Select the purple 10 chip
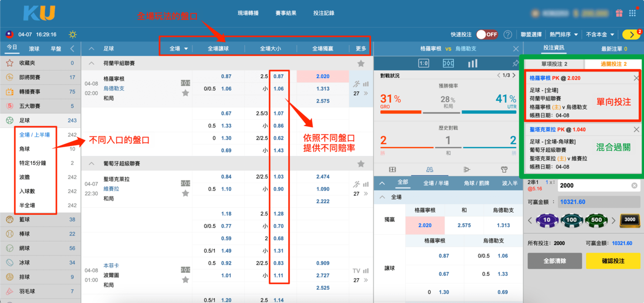Image resolution: width=644 pixels, height=303 pixels. 546,220
